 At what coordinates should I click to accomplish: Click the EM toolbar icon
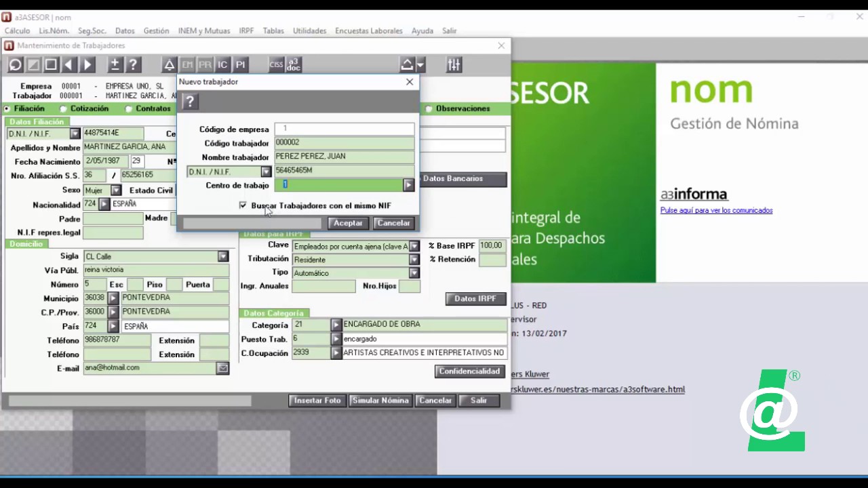coord(187,65)
